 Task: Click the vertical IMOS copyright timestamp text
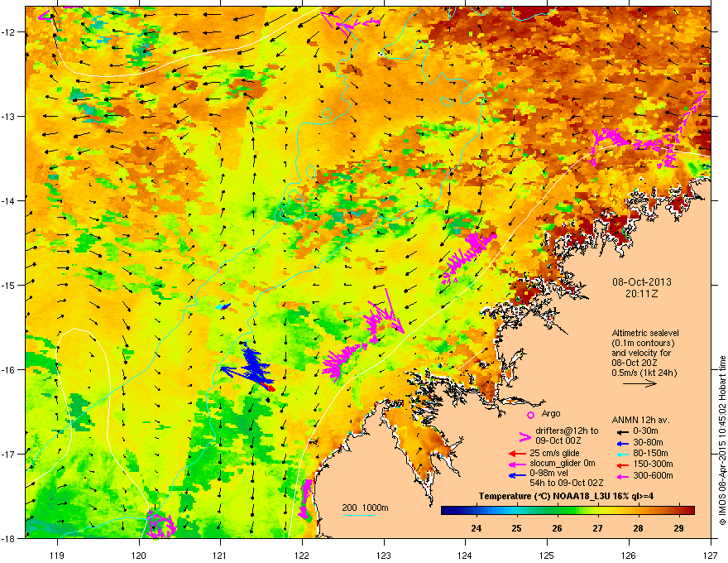722,440
